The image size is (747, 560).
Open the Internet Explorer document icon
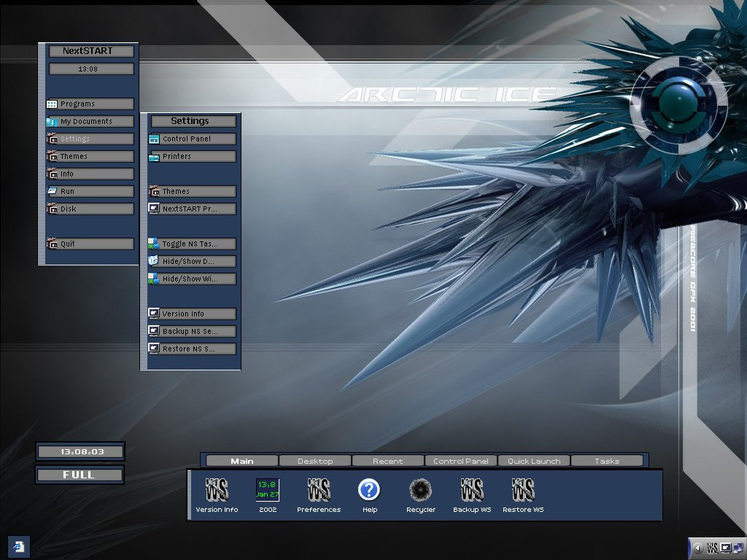pyautogui.click(x=19, y=546)
